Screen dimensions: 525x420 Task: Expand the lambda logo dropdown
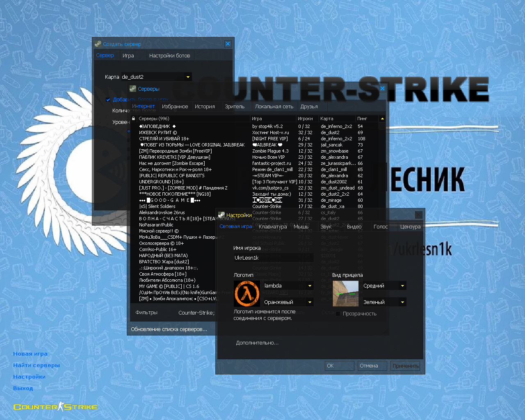pyautogui.click(x=310, y=286)
